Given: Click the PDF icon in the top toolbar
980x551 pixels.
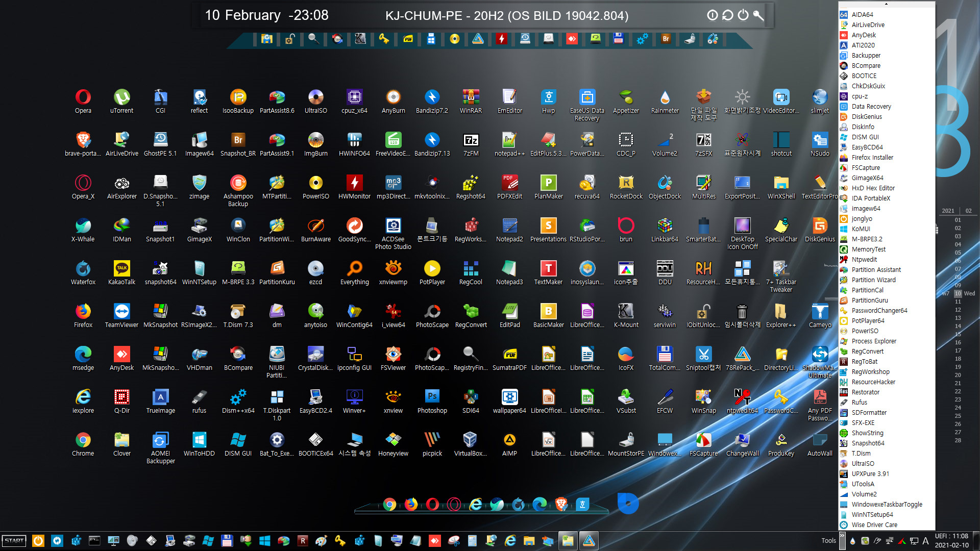Looking at the screenshot, I should pyautogui.click(x=408, y=38).
